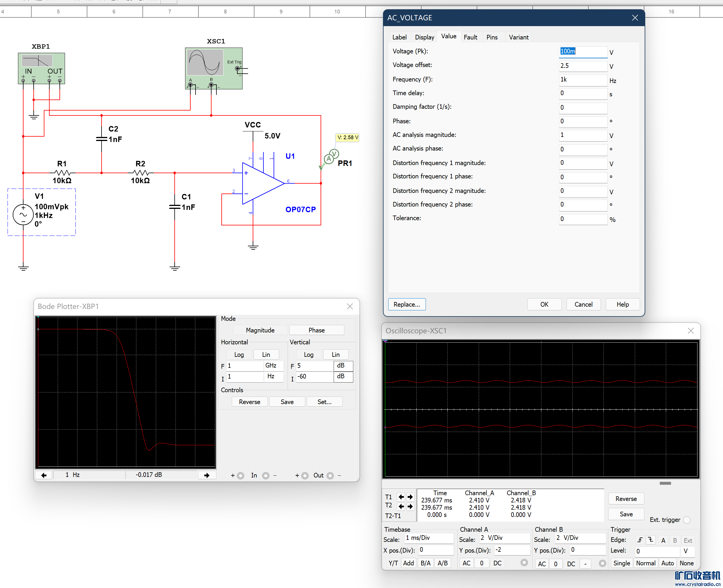Image resolution: width=723 pixels, height=588 pixels.
Task: Toggle Channel A DC coupling
Action: click(x=497, y=563)
